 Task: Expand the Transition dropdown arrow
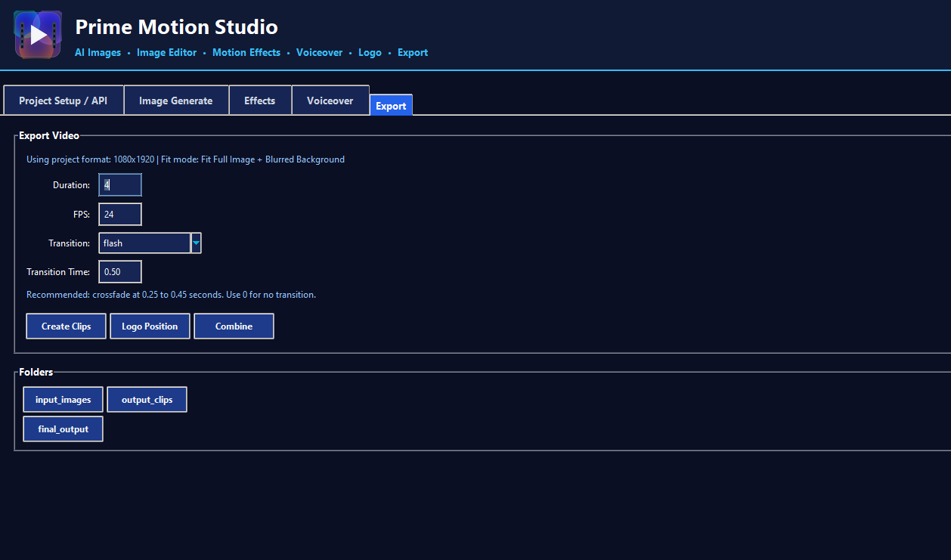[197, 243]
